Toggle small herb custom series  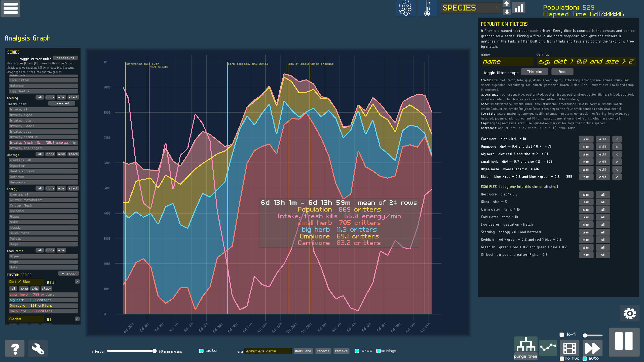pos(43,295)
